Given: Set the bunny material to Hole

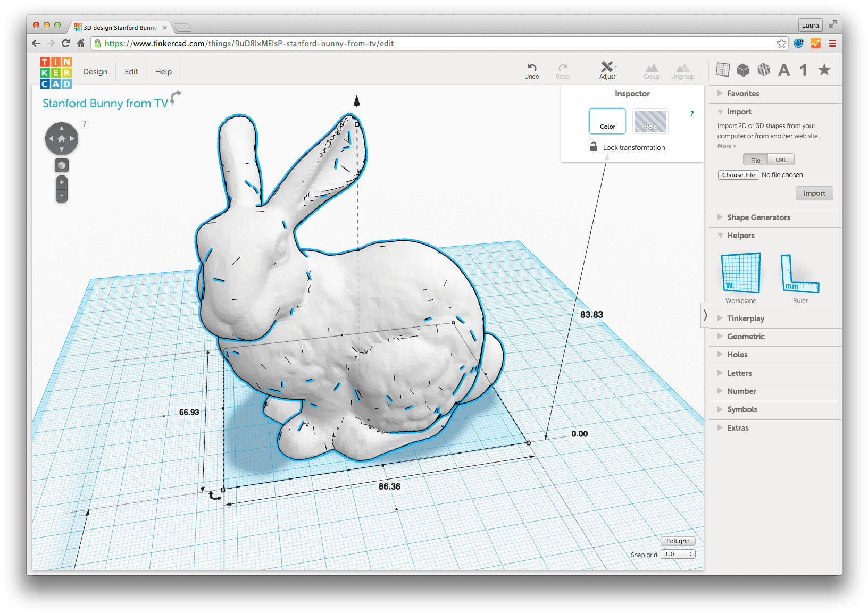Looking at the screenshot, I should point(650,121).
